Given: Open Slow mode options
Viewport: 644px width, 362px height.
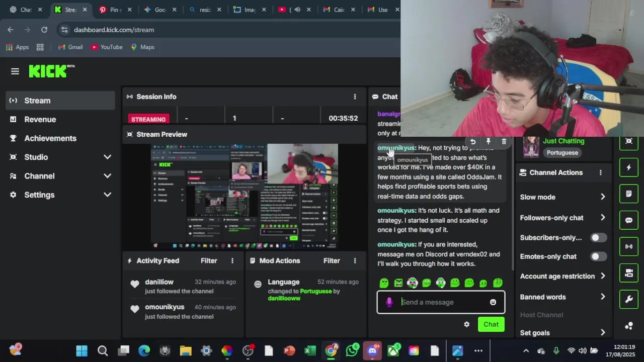Looking at the screenshot, I should (x=563, y=197).
